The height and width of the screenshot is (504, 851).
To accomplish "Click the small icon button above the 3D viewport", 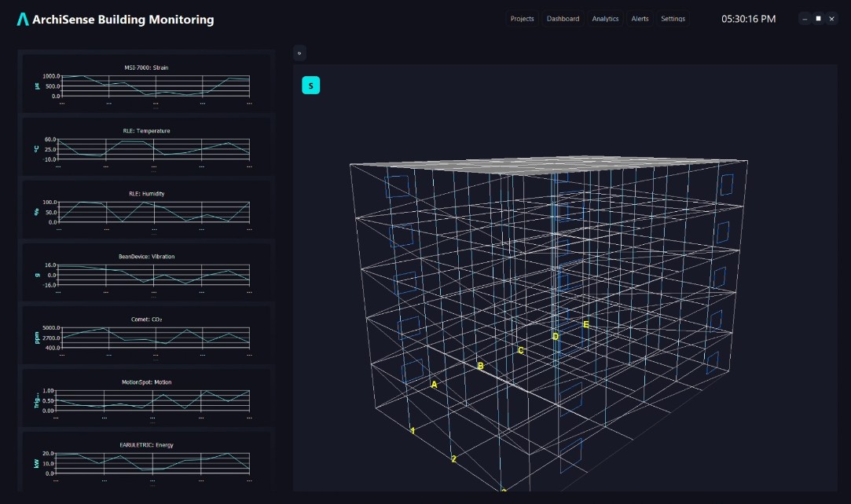I will [299, 53].
